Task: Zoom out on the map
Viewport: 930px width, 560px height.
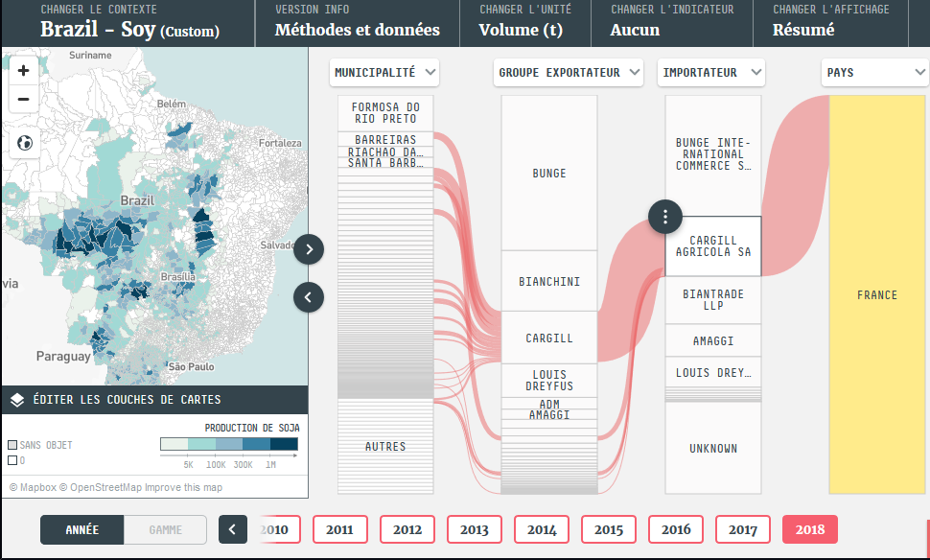Action: tap(24, 99)
